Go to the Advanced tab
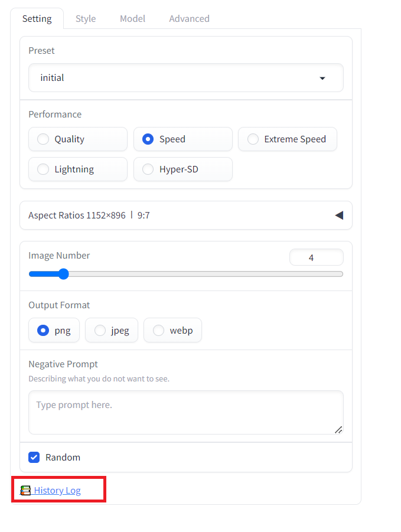 pos(190,19)
